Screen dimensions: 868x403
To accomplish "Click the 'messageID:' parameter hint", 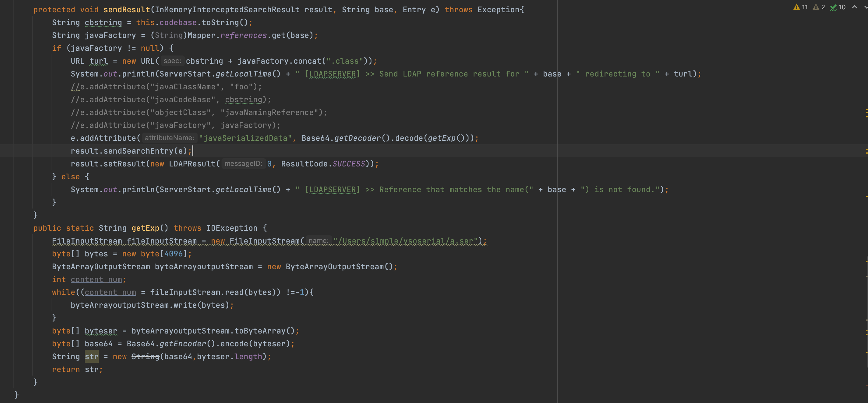I will (243, 164).
